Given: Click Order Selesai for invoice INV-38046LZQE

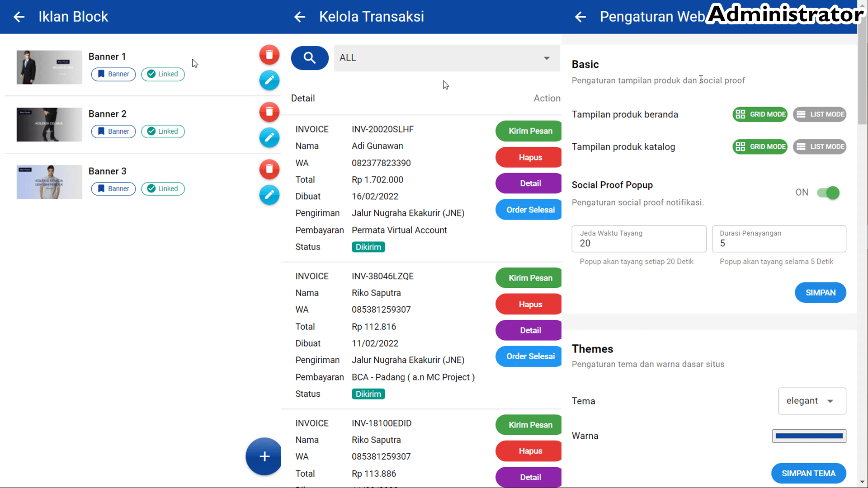Looking at the screenshot, I should pos(529,357).
